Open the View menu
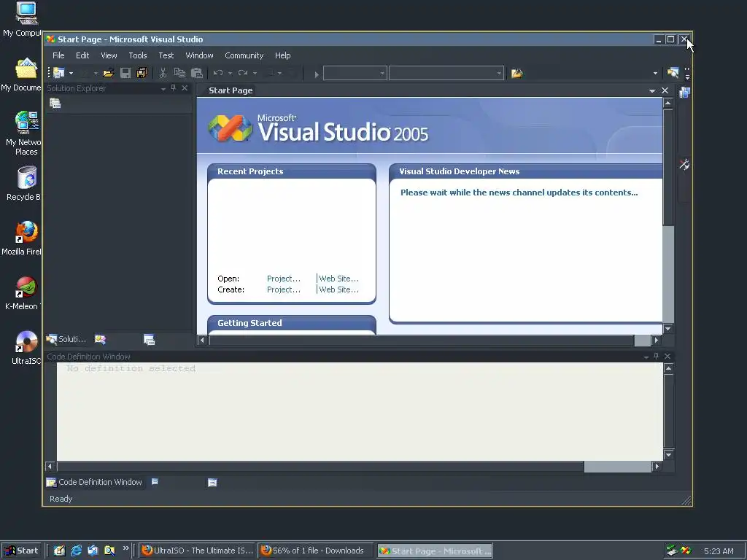Image resolution: width=747 pixels, height=560 pixels. click(x=109, y=55)
